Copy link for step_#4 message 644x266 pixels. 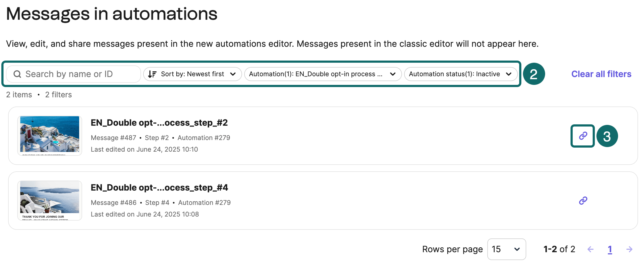(x=583, y=201)
